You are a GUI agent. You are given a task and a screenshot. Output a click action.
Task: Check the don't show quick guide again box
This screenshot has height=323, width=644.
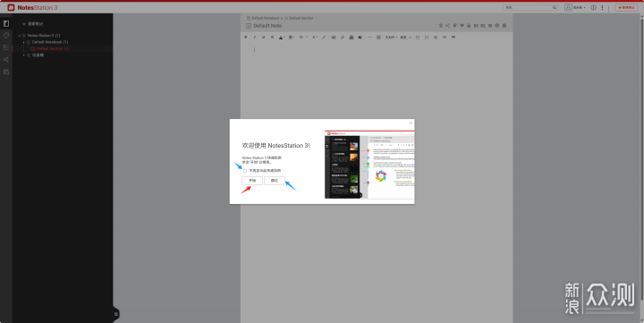[245, 171]
